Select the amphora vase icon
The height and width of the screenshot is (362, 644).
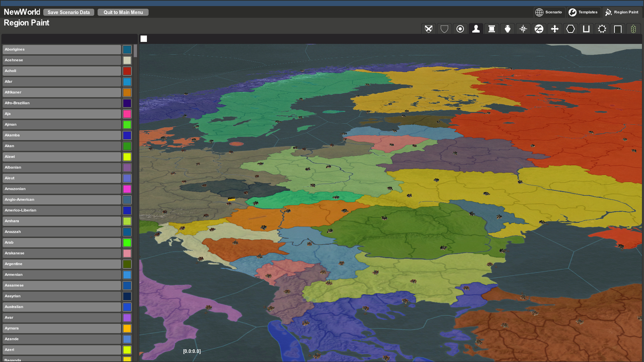click(507, 29)
